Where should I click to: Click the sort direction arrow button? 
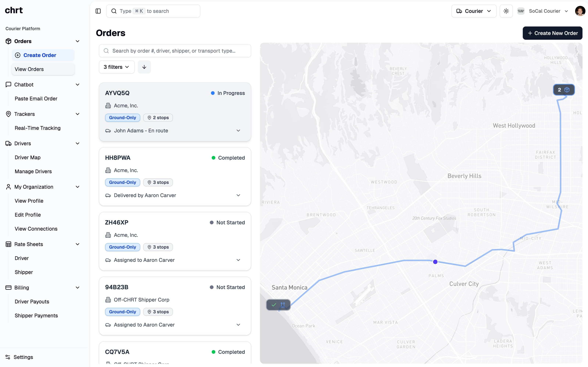tap(144, 67)
